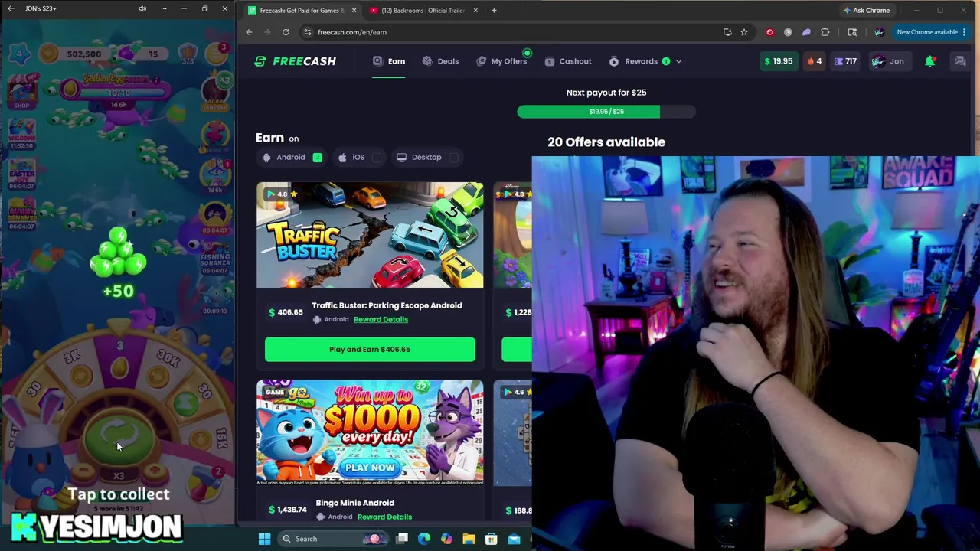Close the Backrooms trailer tab

pos(475,11)
